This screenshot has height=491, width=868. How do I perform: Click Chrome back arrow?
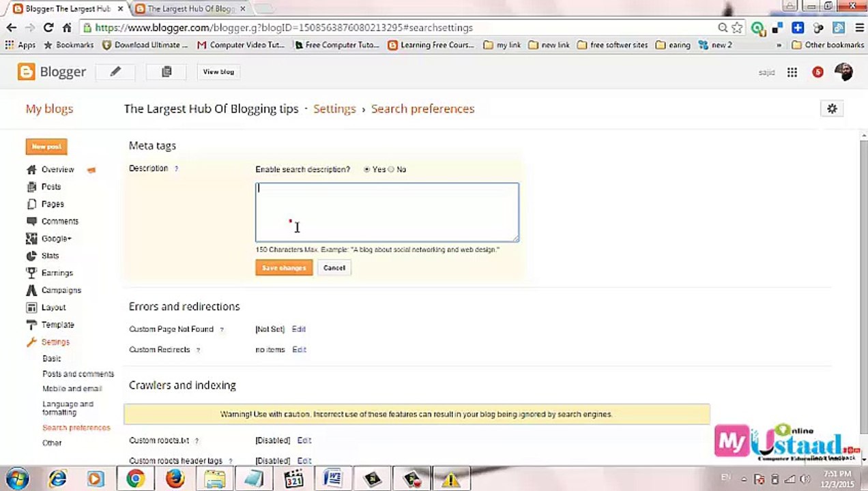click(12, 28)
